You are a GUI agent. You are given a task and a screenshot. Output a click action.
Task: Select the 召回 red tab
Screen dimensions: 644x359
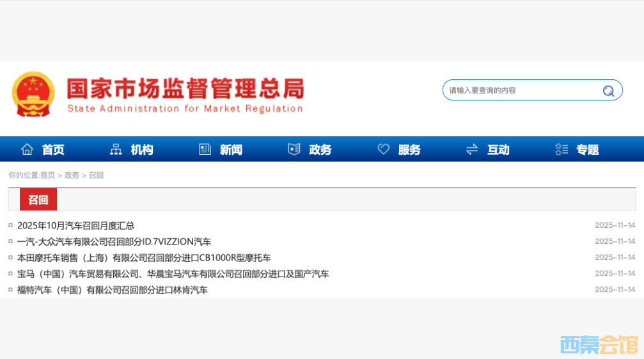tap(38, 200)
